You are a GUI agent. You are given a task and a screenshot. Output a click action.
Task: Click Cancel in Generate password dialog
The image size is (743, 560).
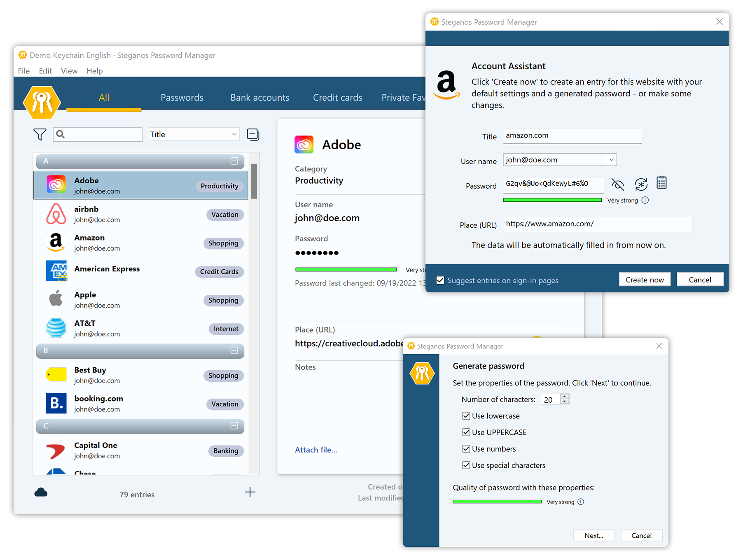coord(641,535)
